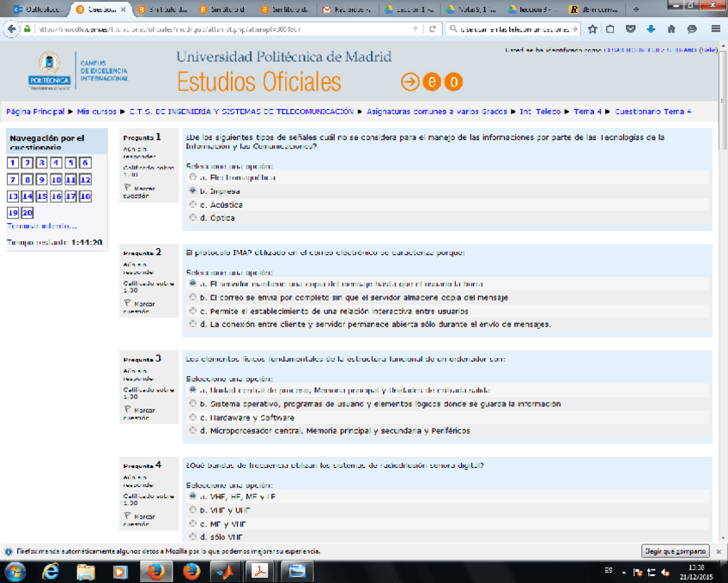
Task: Open the Firefox downloads arrow icon
Action: pyautogui.click(x=651, y=28)
